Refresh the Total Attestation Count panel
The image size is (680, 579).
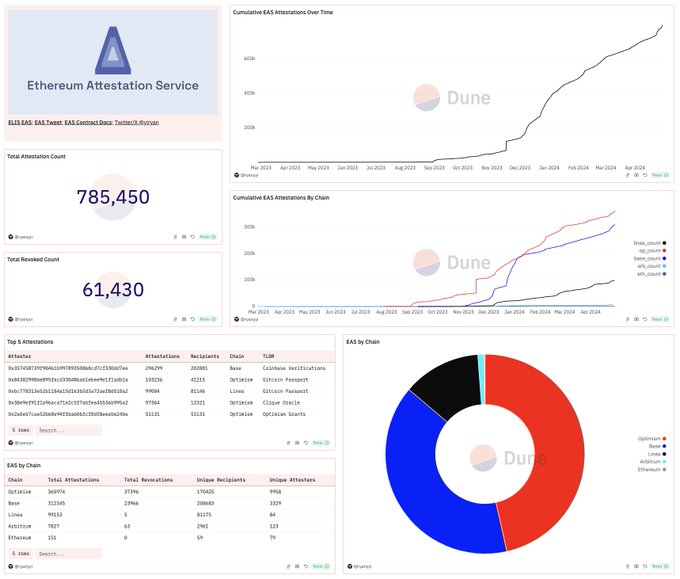tap(193, 237)
